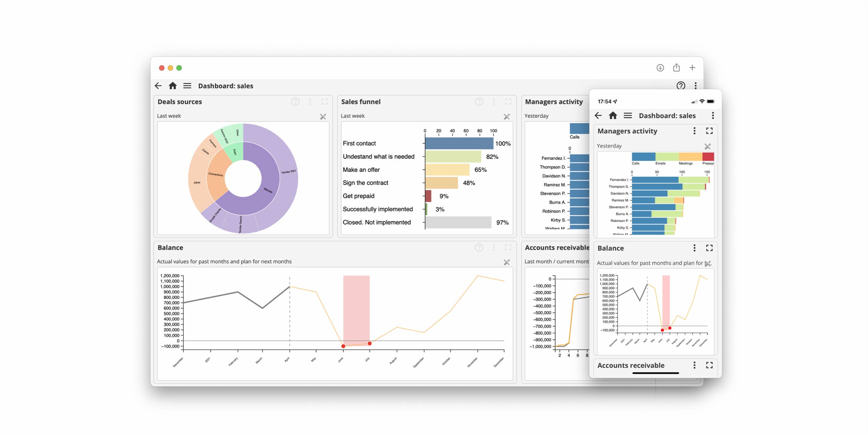Expand the Accounts receivable widget on the phone

click(x=710, y=365)
